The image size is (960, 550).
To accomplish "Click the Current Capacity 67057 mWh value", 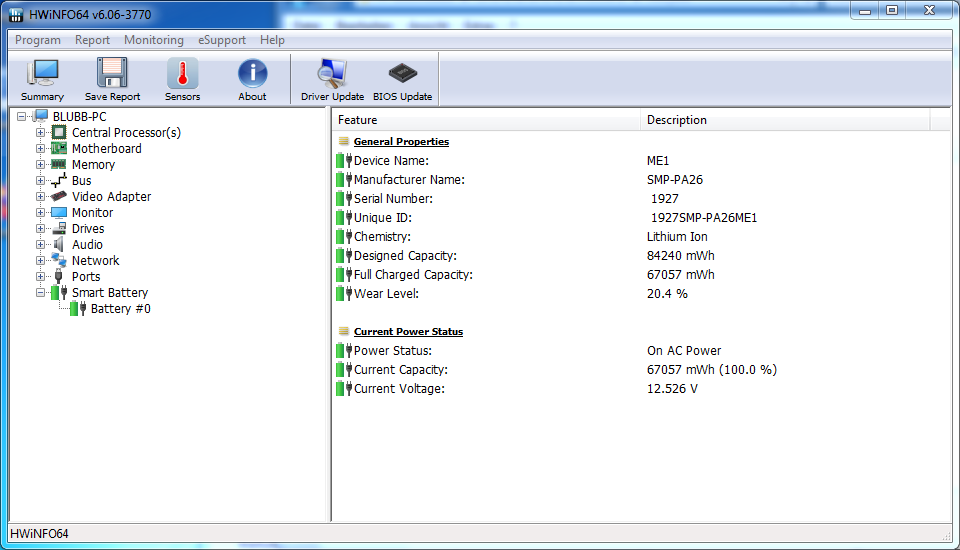I will (711, 369).
